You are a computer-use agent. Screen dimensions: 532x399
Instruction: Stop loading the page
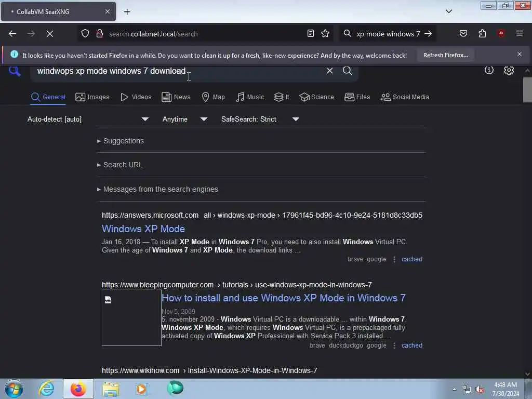50,34
